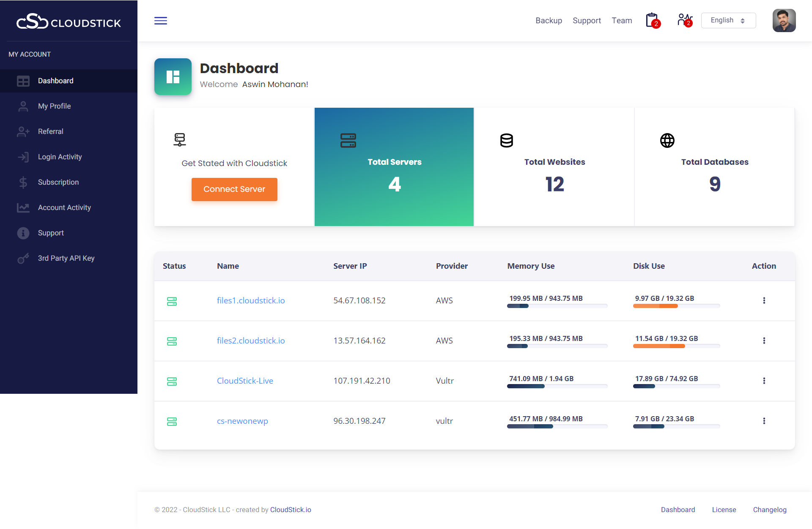Open the CloudStick-Live server link
This screenshot has width=812, height=529.
245,381
